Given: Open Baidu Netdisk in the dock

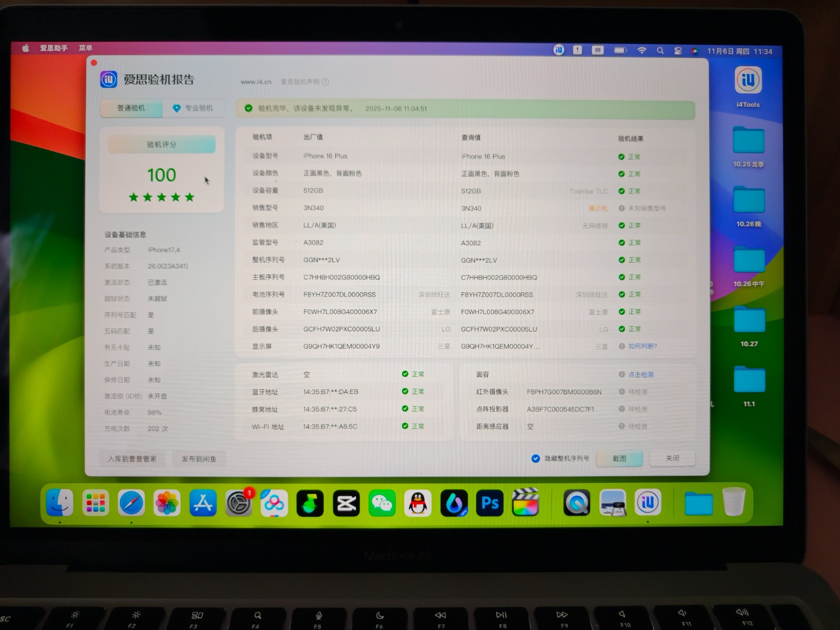Looking at the screenshot, I should click(x=274, y=503).
